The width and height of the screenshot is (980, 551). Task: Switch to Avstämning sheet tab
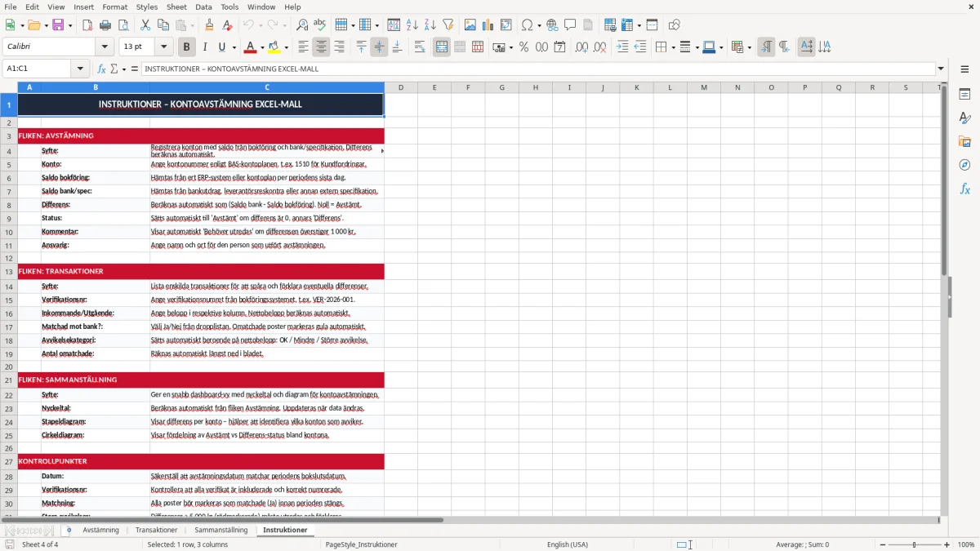click(x=100, y=531)
